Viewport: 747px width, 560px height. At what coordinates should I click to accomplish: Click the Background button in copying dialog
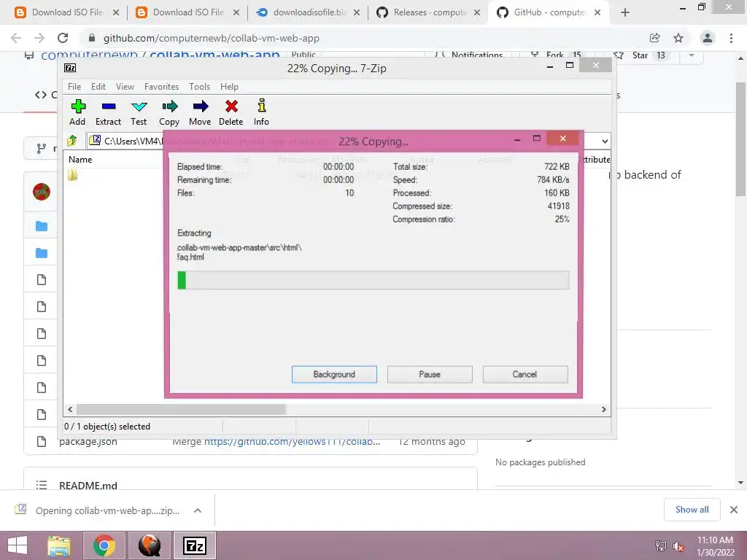coord(334,374)
